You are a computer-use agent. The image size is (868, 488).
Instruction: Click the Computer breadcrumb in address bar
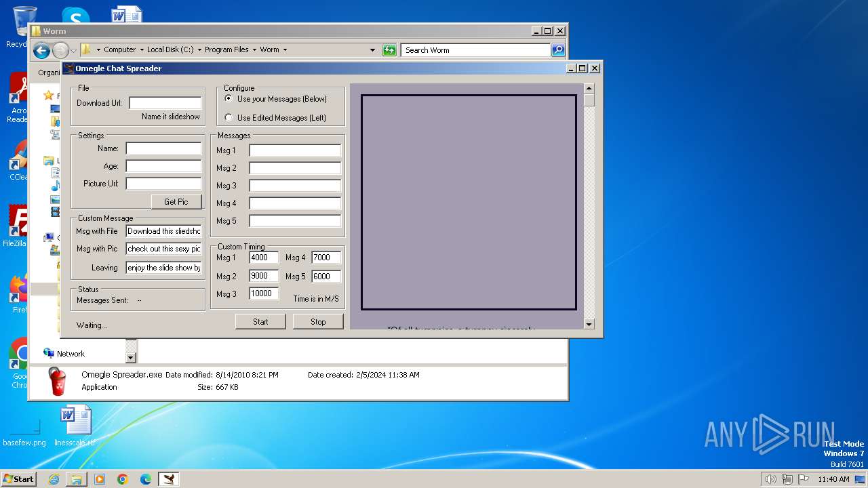120,49
